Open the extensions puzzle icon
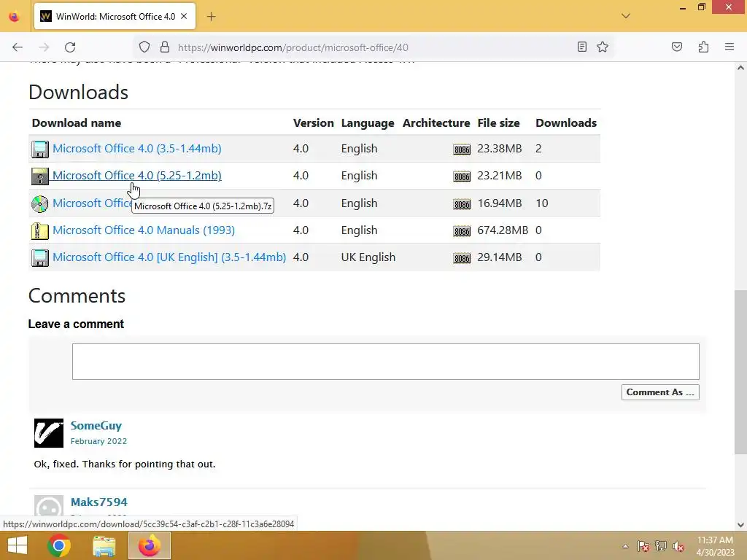Image resolution: width=747 pixels, height=560 pixels. (704, 47)
